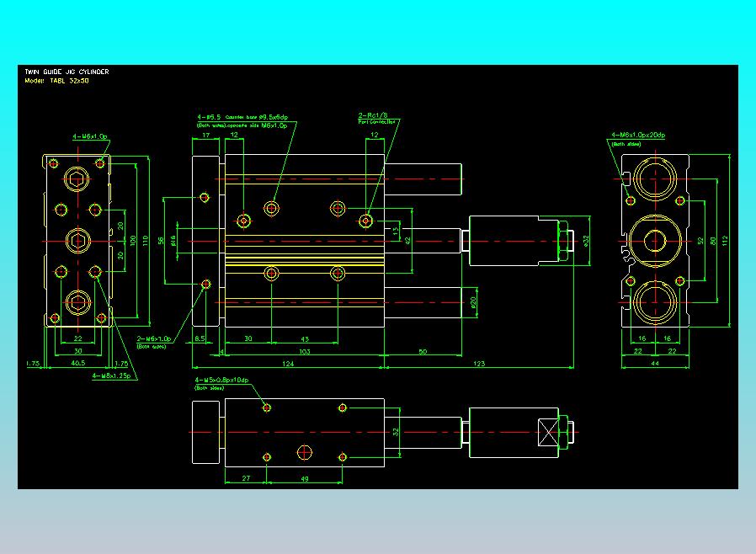This screenshot has height=554, width=756.
Task: Click the "124" length dimension
Action: [288, 364]
